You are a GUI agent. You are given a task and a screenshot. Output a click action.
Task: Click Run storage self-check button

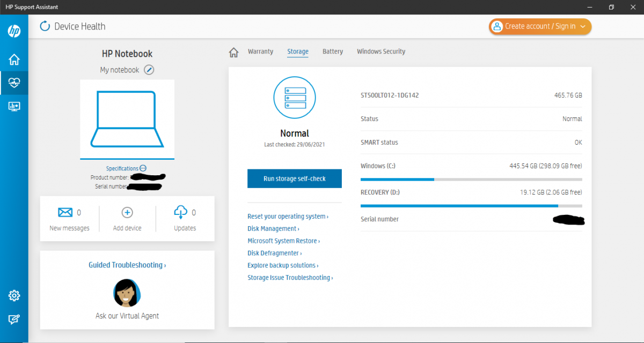(x=295, y=178)
